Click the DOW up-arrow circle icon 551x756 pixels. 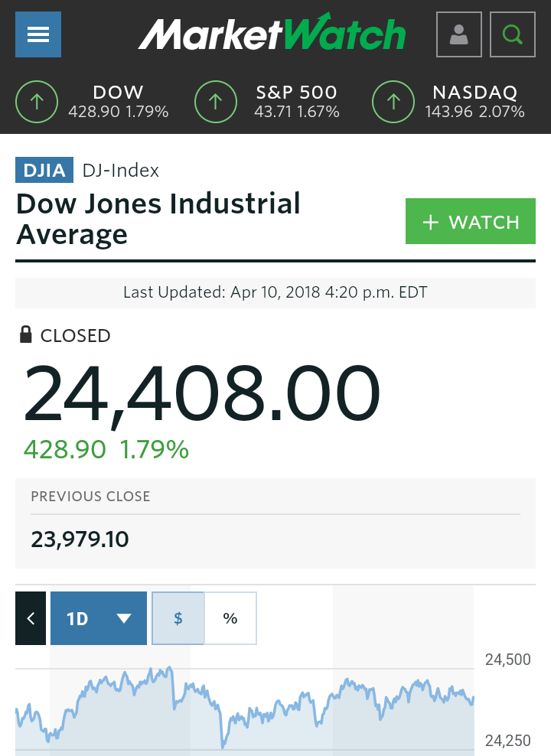37,102
